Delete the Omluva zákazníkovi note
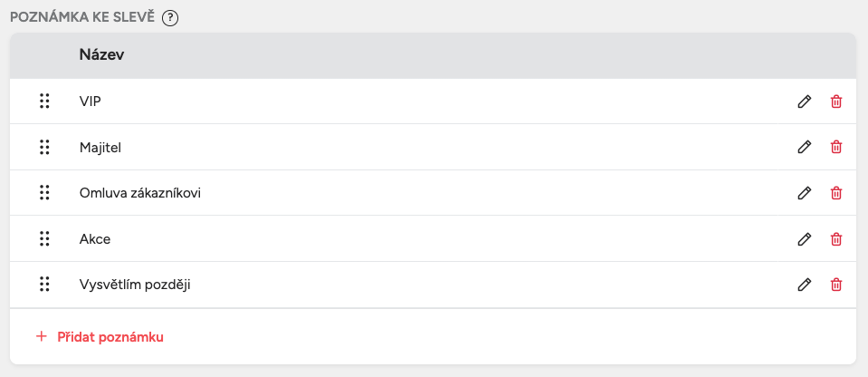Image resolution: width=868 pixels, height=377 pixels. 836,193
